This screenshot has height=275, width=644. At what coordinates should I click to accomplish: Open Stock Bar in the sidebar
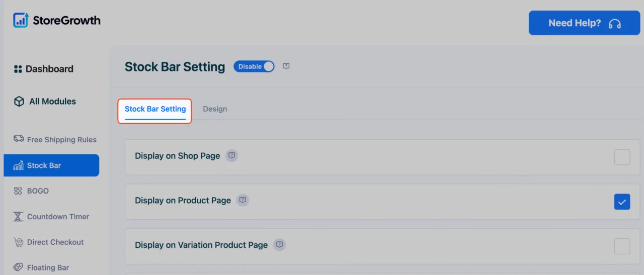51,165
